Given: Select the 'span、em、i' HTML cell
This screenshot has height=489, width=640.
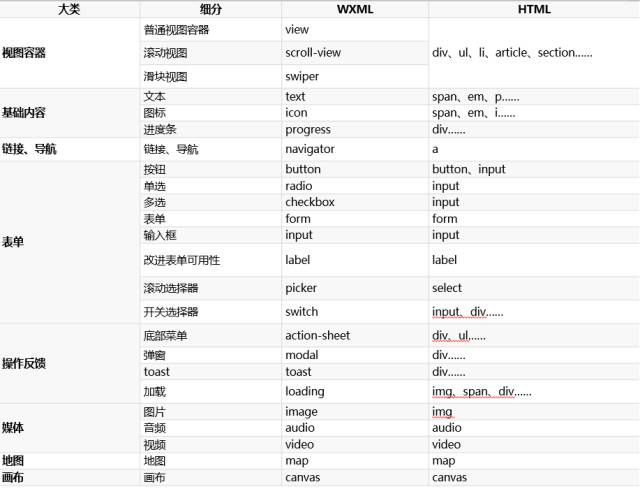Looking at the screenshot, I should [534, 113].
